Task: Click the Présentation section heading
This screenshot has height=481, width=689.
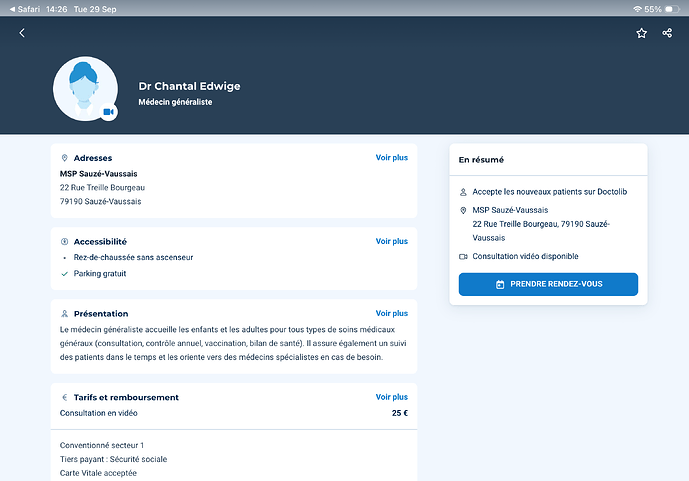Action: click(x=101, y=314)
